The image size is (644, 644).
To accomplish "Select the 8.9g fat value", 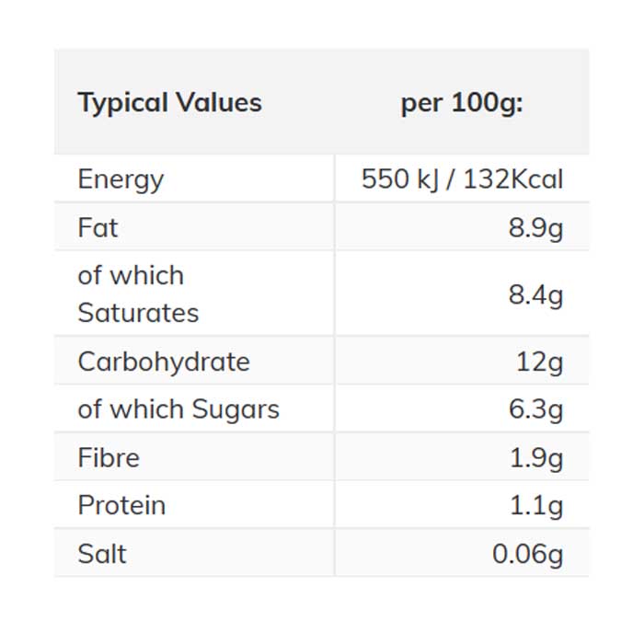I will pos(535,227).
